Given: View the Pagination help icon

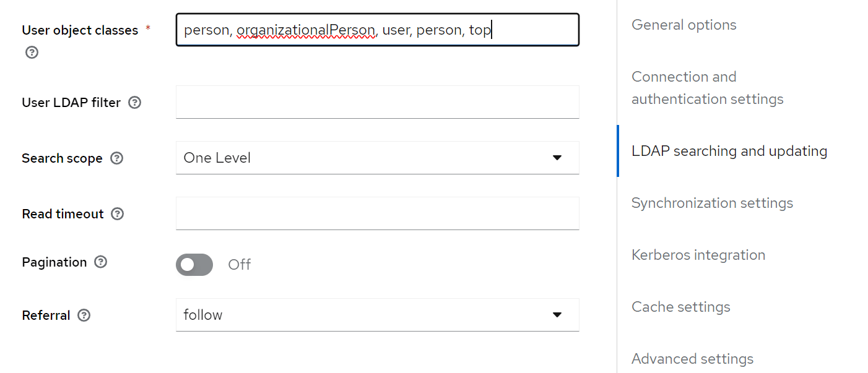Looking at the screenshot, I should 100,262.
